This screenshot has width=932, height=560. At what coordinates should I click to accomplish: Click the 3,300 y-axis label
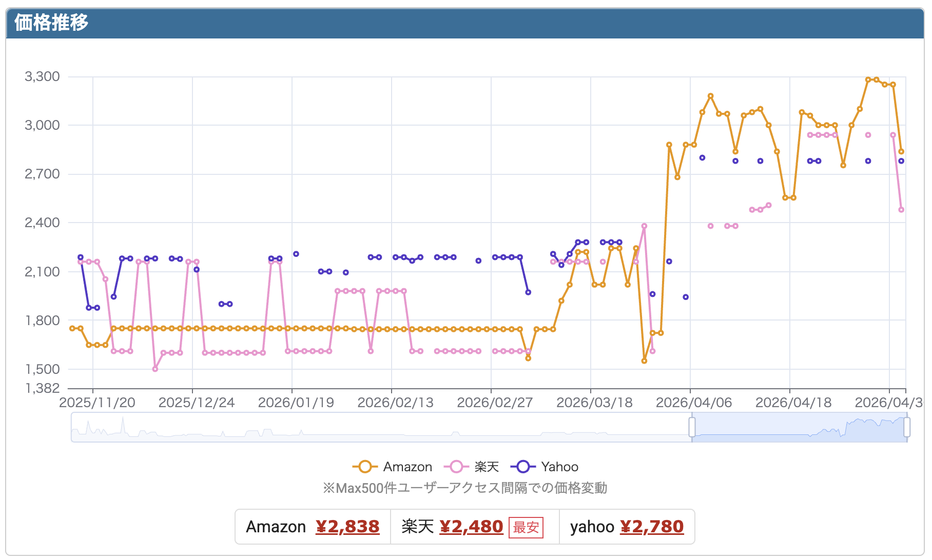[x=42, y=77]
